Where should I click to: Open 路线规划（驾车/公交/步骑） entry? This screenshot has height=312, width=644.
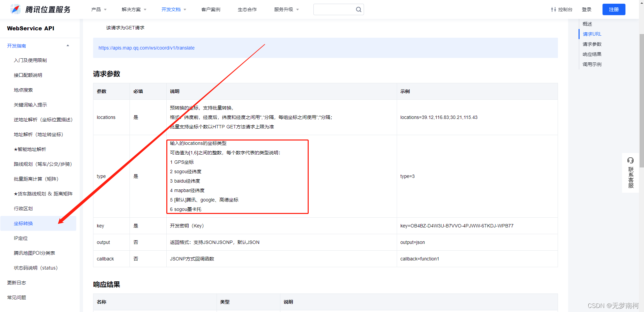[43, 164]
